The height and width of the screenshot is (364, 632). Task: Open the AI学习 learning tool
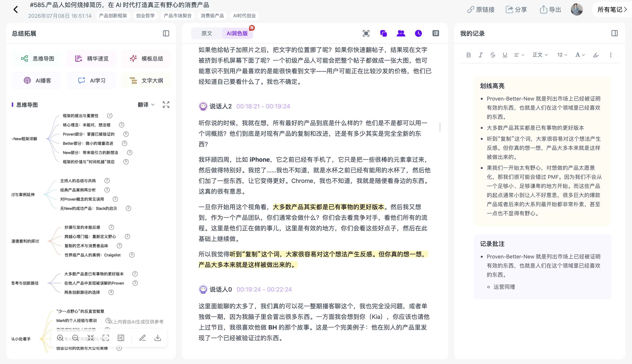tap(91, 81)
